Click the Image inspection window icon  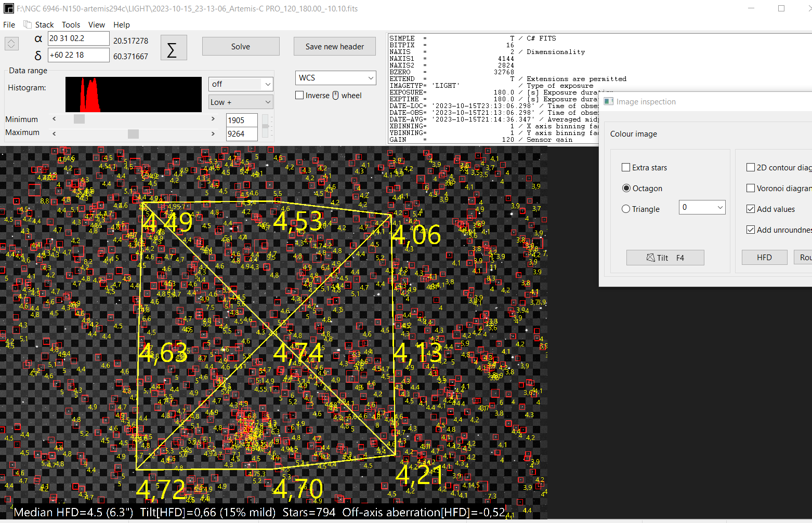click(609, 102)
